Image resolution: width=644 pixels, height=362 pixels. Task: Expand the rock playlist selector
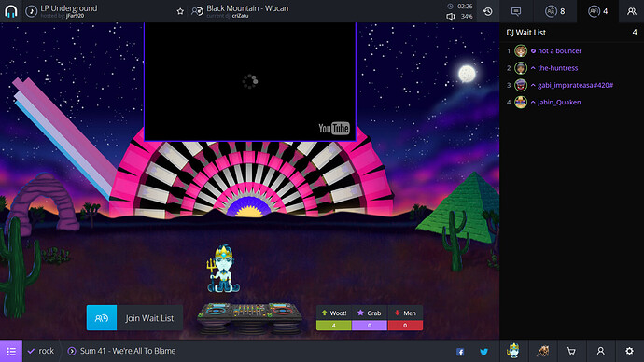(41, 351)
